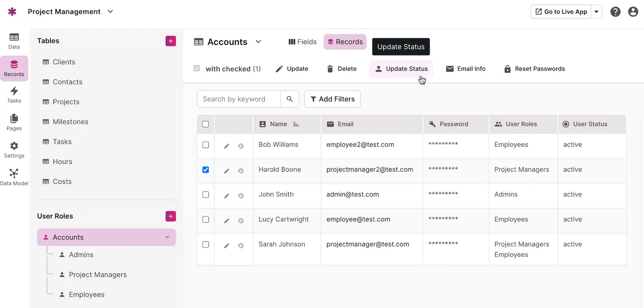
Task: Click the search magnifier icon
Action: click(x=290, y=99)
